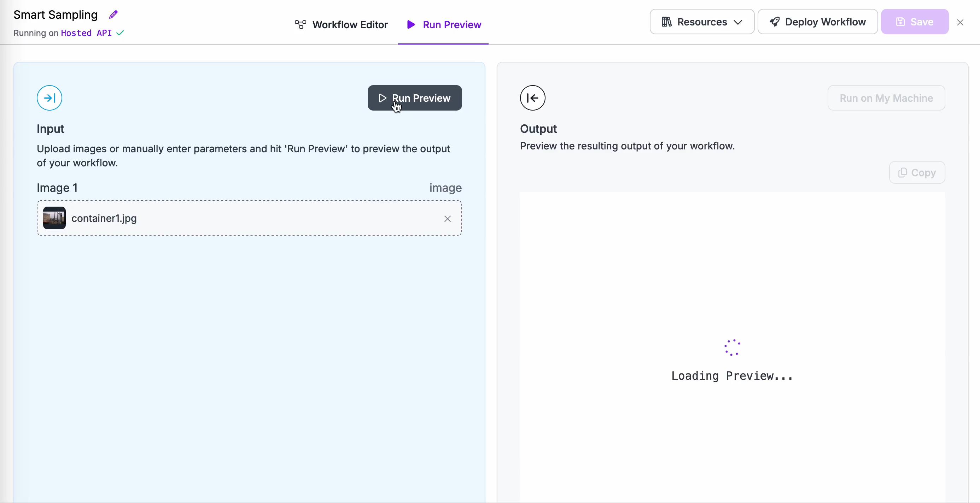The image size is (980, 503).
Task: Select the Run Preview tab
Action: click(444, 25)
